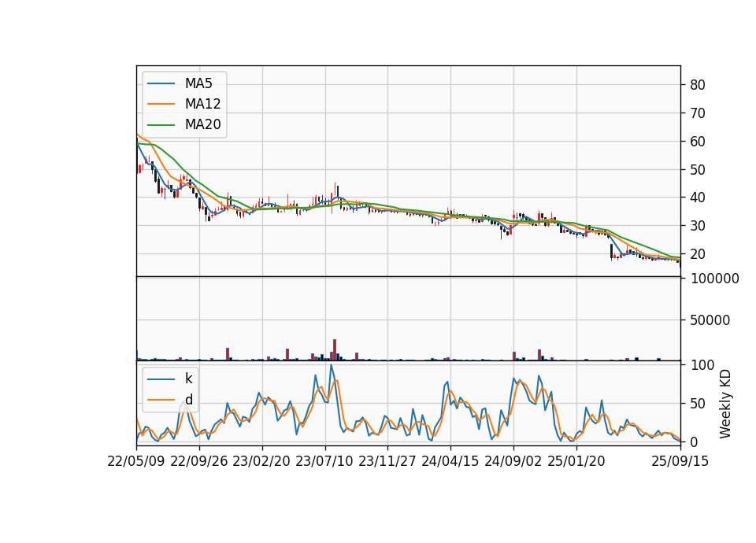The image size is (756, 543).
Task: Click the green MA20 legend line sample
Action: click(161, 125)
